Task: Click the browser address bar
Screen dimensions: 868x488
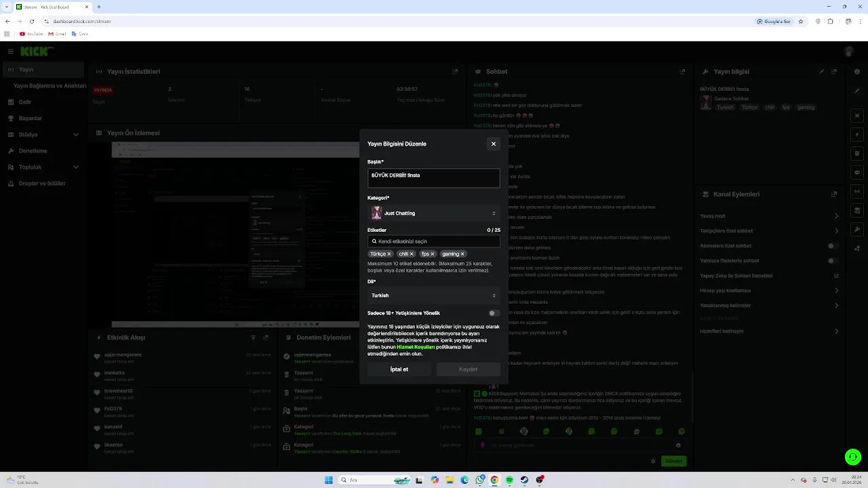Action: (400, 21)
